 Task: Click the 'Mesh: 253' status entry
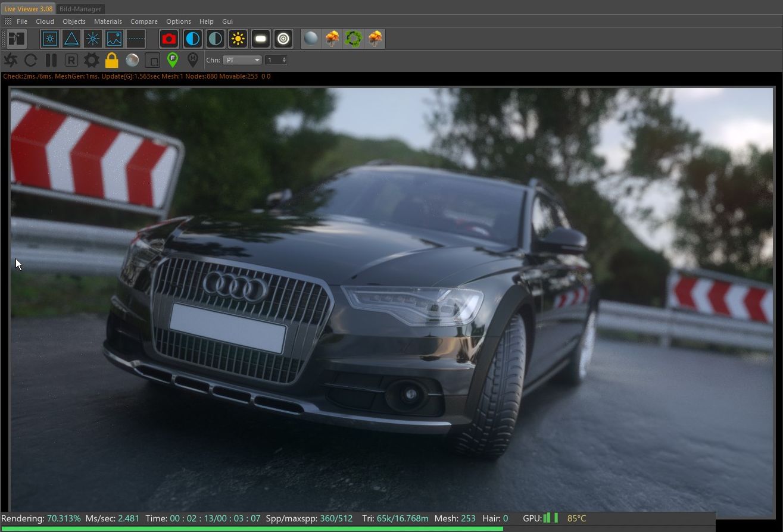(x=455, y=518)
